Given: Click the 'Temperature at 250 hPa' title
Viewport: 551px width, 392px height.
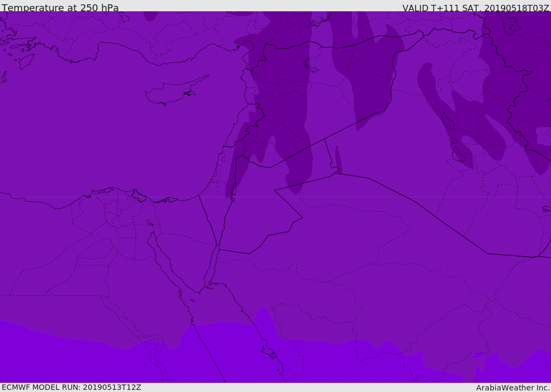Looking at the screenshot, I should coord(60,8).
